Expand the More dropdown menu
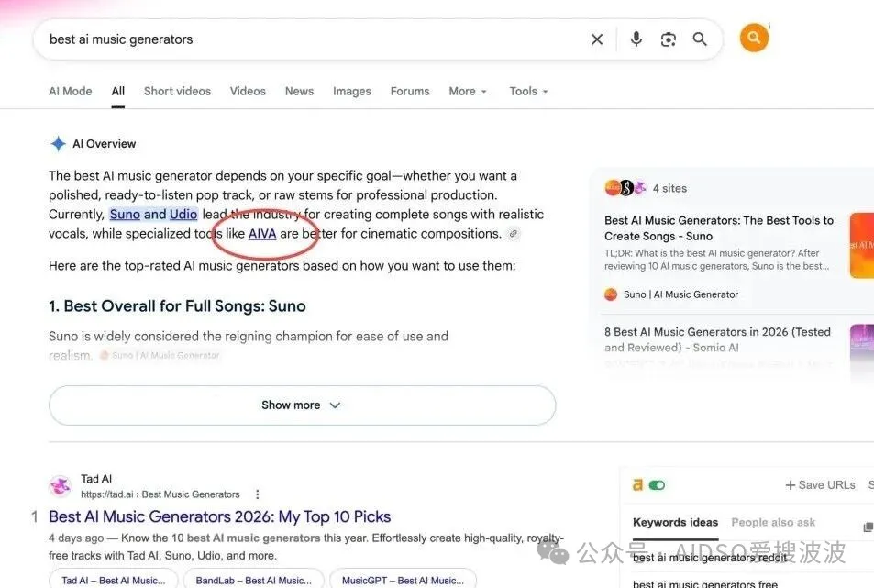 click(x=468, y=92)
